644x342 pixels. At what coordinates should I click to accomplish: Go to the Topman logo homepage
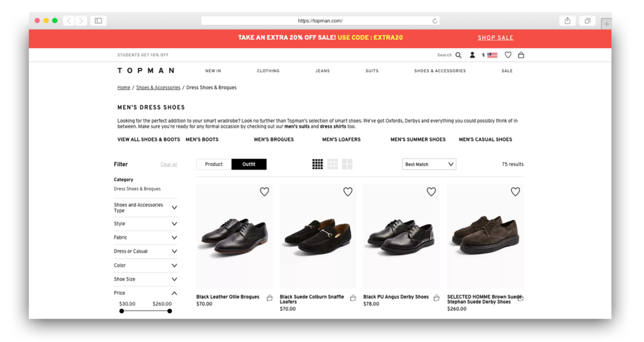pos(146,70)
